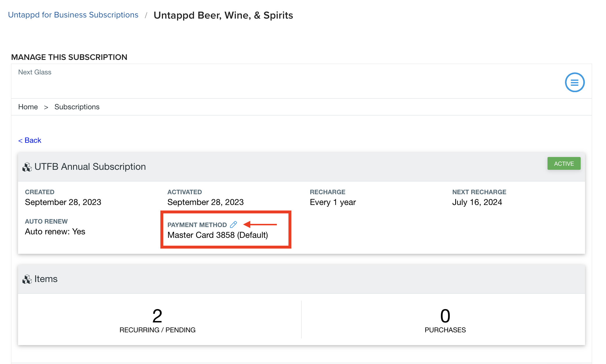Click the ACTIVATED date September 28, 2023
The height and width of the screenshot is (364, 606).
point(205,202)
